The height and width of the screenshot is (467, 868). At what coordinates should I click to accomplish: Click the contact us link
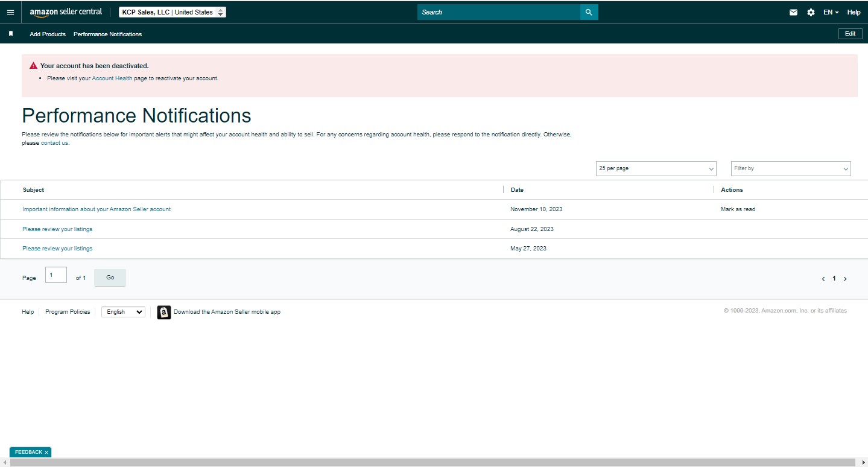54,143
